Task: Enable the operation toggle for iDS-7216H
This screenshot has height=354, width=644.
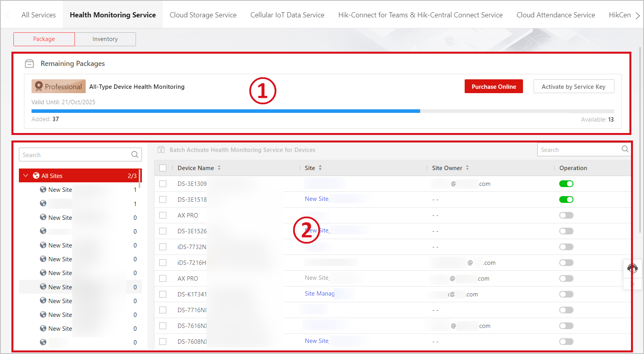Action: point(566,263)
